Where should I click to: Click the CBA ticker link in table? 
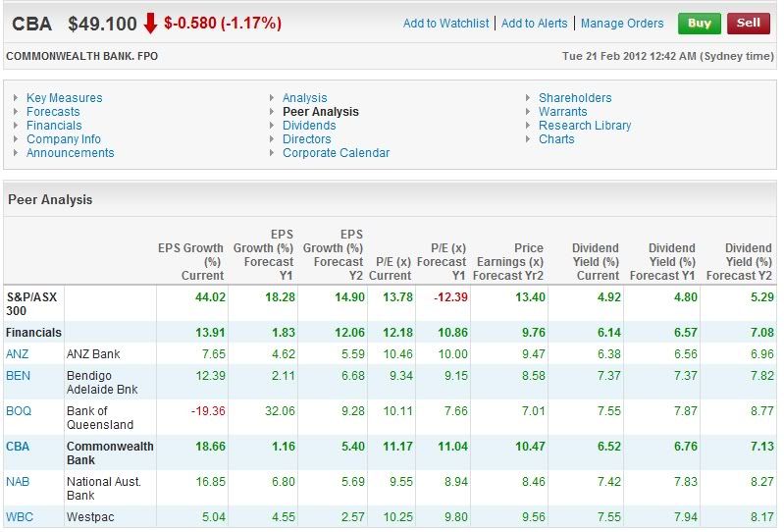[18, 447]
